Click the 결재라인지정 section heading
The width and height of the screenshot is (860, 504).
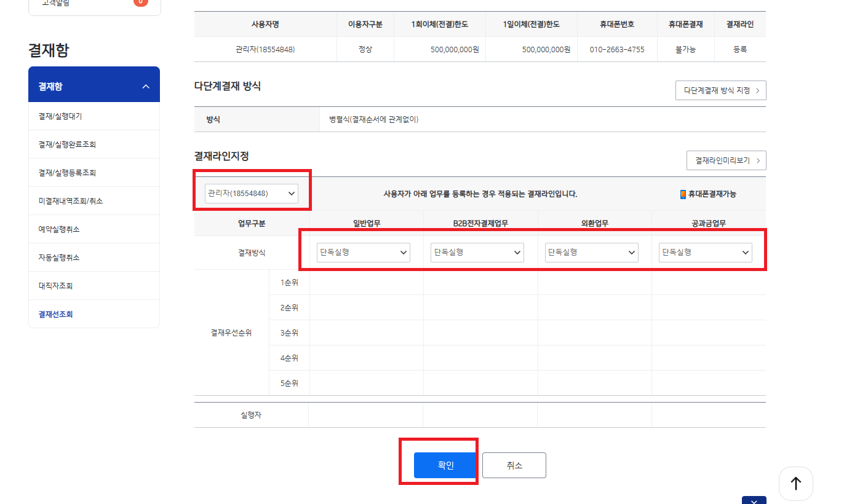(x=221, y=156)
